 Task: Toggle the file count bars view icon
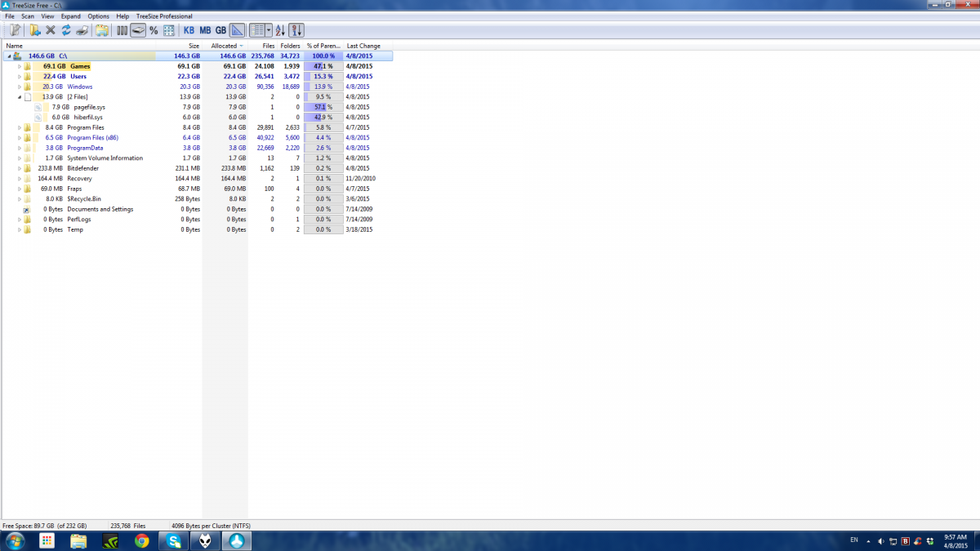pyautogui.click(x=122, y=30)
